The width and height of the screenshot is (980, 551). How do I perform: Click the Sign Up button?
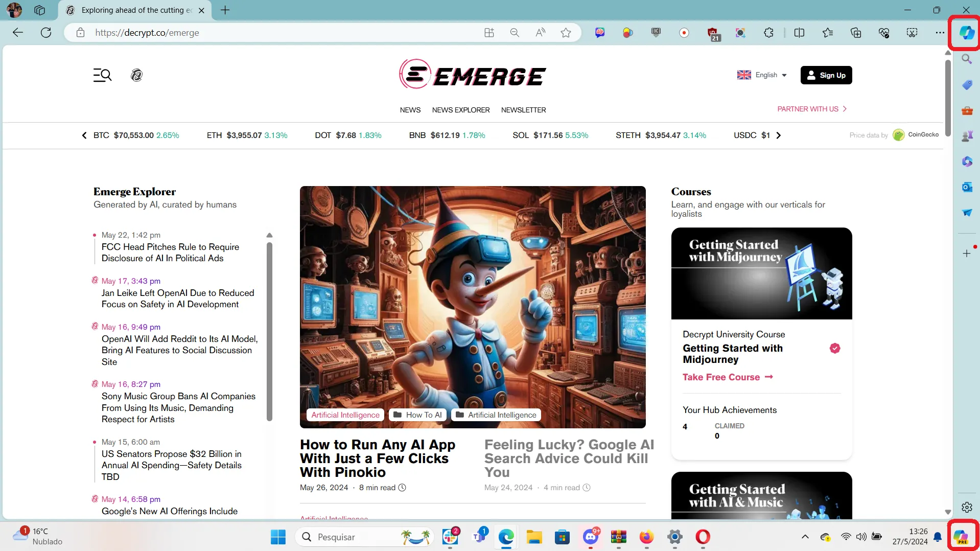tap(826, 75)
